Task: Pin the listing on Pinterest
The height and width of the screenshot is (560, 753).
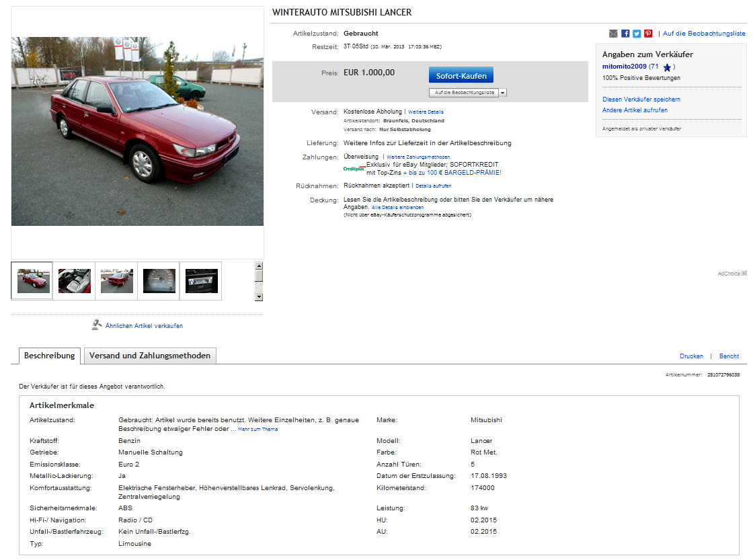Action: pos(648,34)
